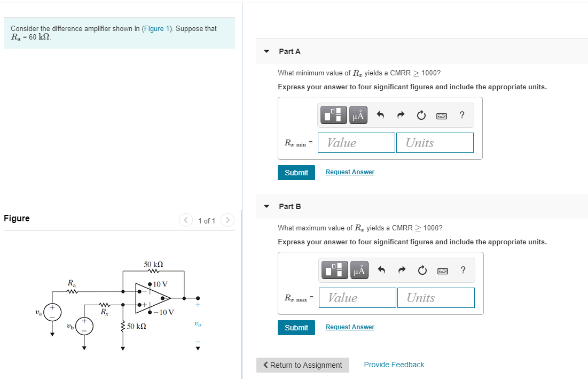Click the help (?) icon in Part A toolbar

[x=461, y=114]
